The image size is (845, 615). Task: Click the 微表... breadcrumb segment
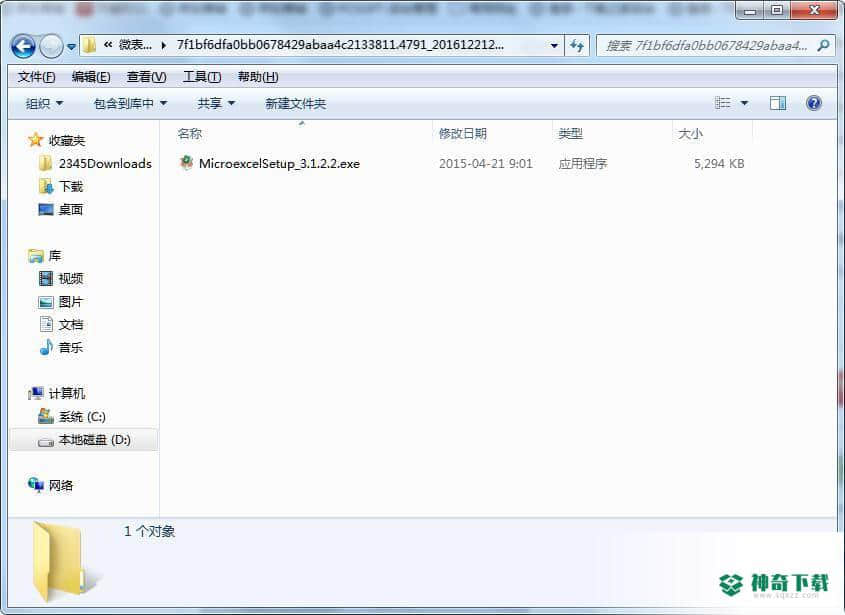(135, 45)
